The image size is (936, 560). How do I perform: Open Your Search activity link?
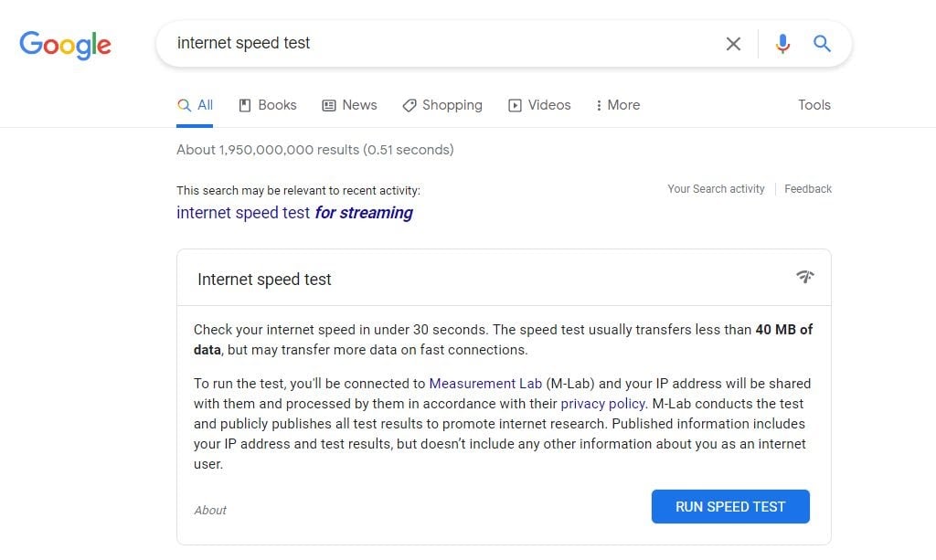pyautogui.click(x=716, y=189)
